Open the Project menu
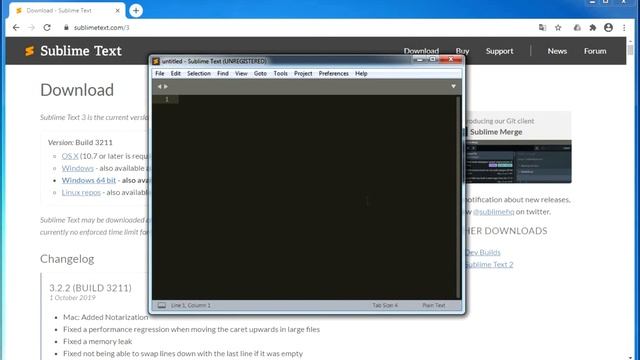 (x=303, y=73)
